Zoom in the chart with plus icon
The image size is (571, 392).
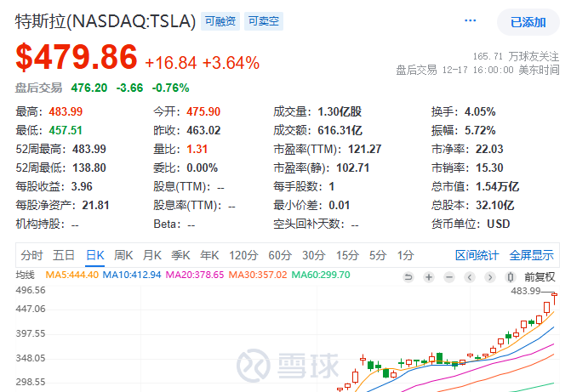(x=429, y=277)
